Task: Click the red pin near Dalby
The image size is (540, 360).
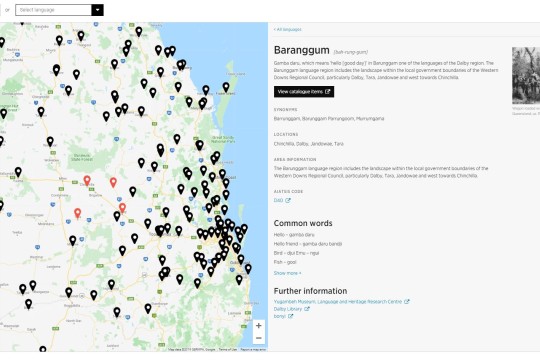Action: coord(122,208)
